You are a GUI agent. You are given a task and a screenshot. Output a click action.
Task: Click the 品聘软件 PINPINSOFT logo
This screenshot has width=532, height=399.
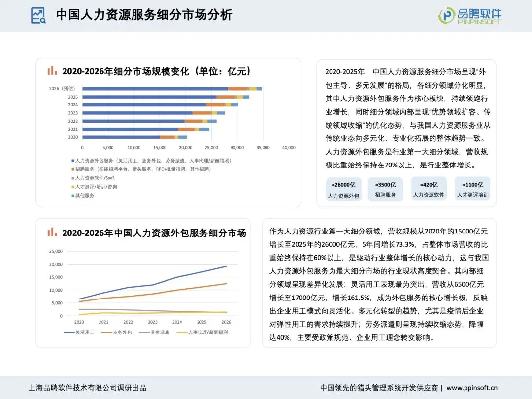pos(469,15)
